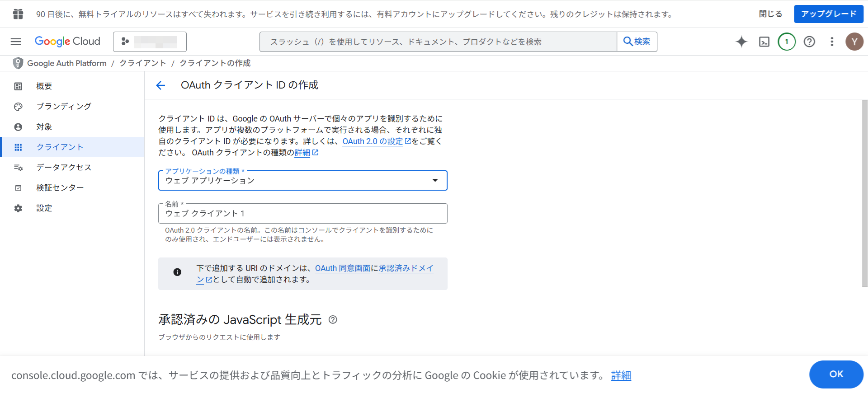868x393 pixels.
Task: Click the back arrow beside OAuth クライアント ID の作成
Action: coord(160,85)
